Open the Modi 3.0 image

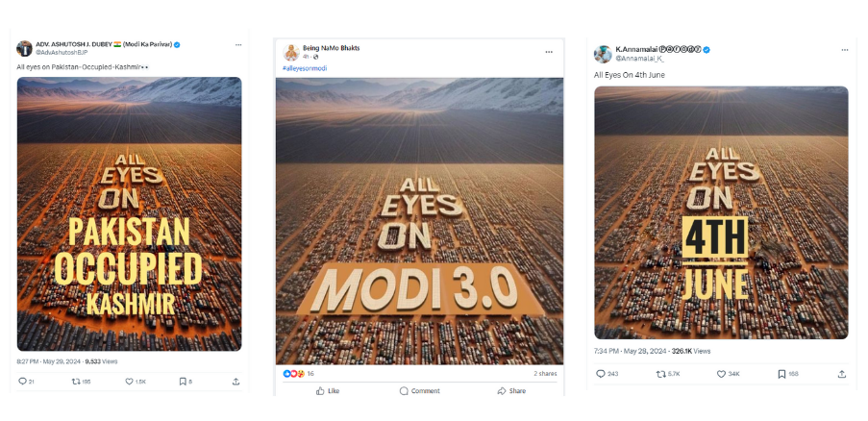pyautogui.click(x=419, y=221)
